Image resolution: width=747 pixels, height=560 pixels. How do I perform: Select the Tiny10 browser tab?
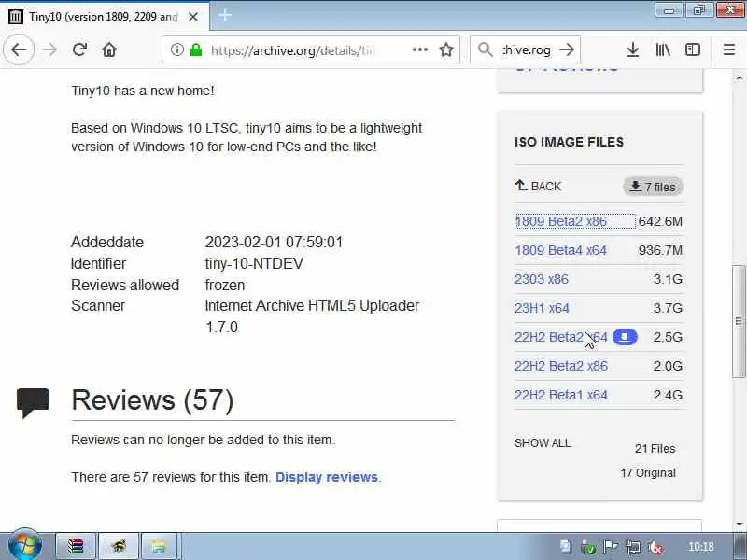[103, 17]
